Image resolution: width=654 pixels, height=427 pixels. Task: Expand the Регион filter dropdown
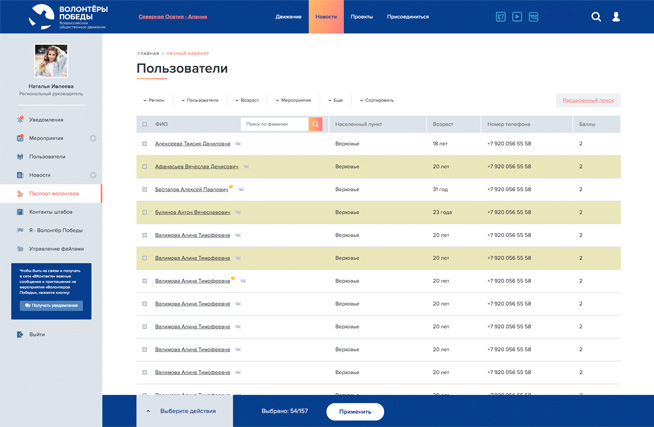pos(154,100)
